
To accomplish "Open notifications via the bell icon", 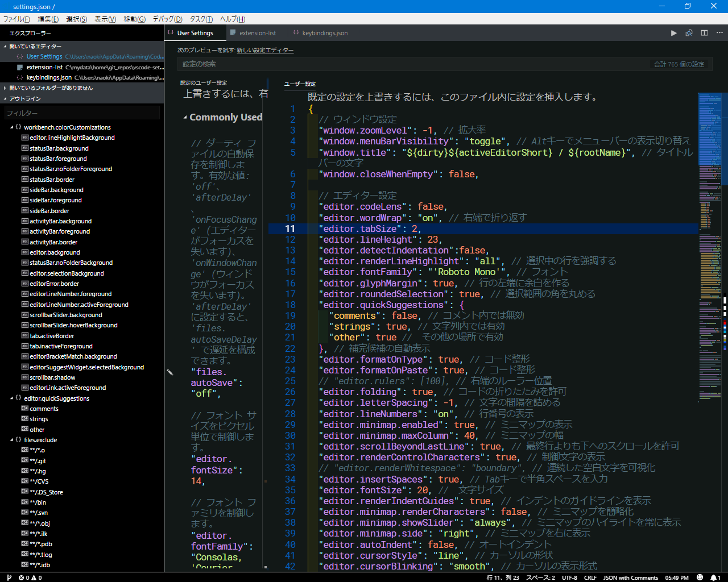I will tap(713, 577).
